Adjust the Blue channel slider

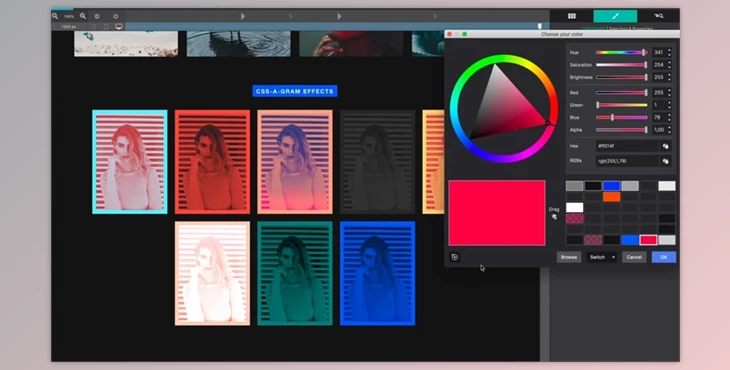pos(622,118)
